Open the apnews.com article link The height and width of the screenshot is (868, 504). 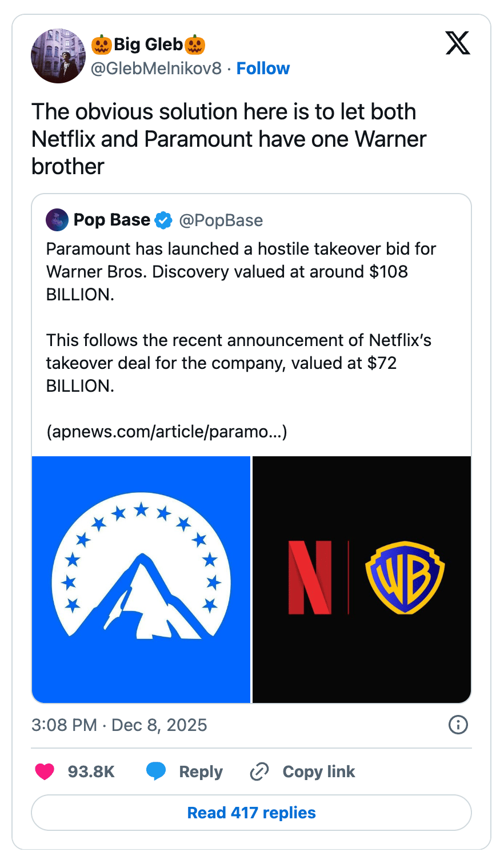tap(166, 431)
